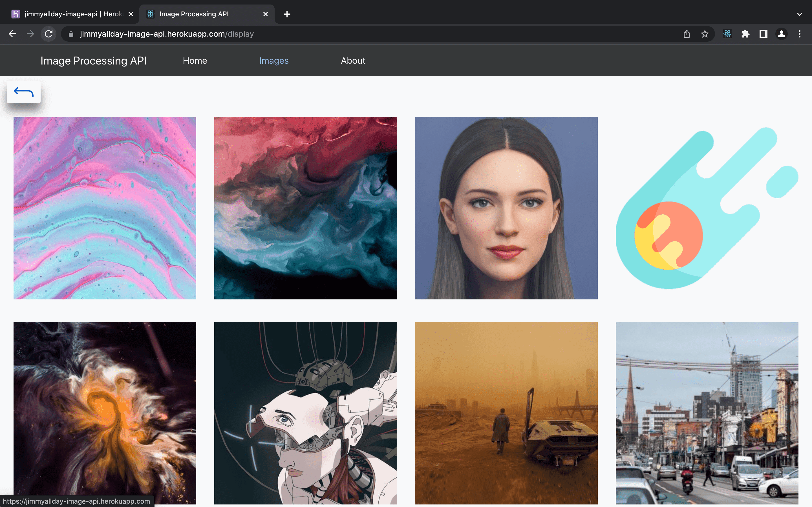Image resolution: width=812 pixels, height=507 pixels.
Task: Click the blue curved return arrow button
Action: [23, 92]
